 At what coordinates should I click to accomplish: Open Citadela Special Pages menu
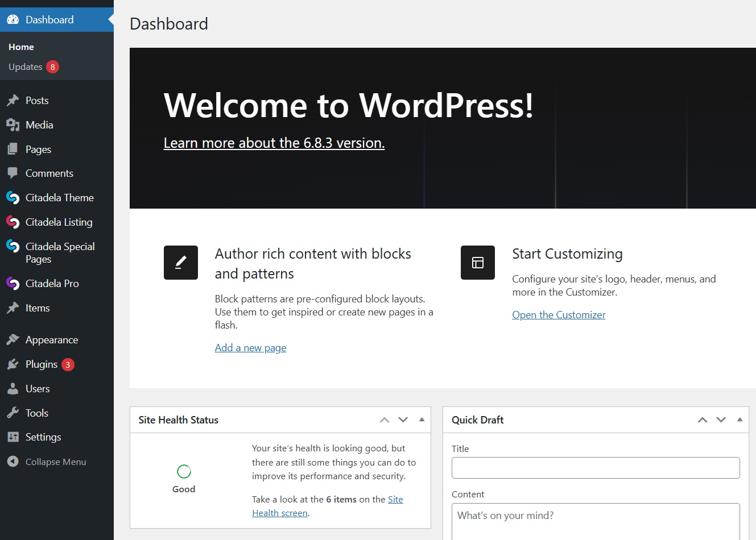pyautogui.click(x=60, y=253)
